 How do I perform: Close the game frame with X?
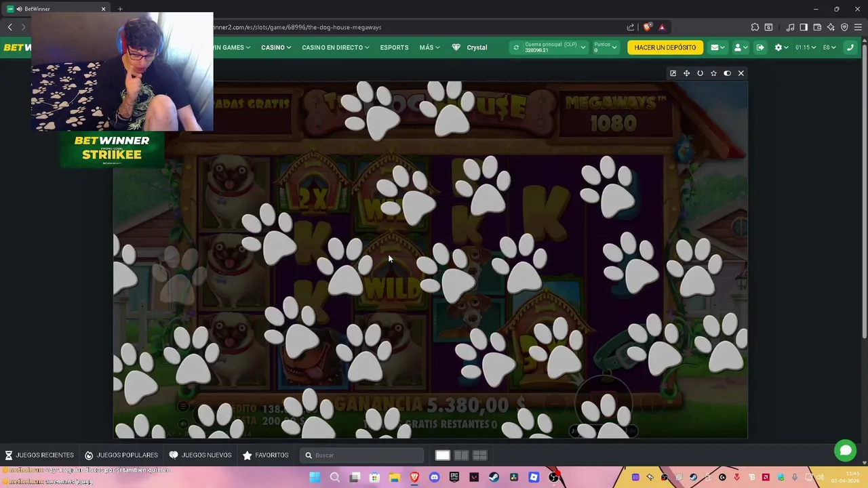tap(741, 73)
